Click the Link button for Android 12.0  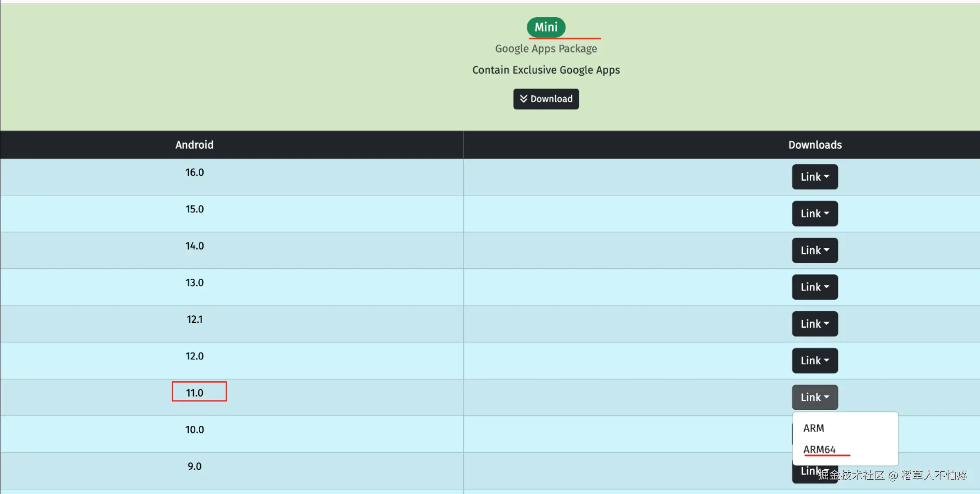pos(814,361)
